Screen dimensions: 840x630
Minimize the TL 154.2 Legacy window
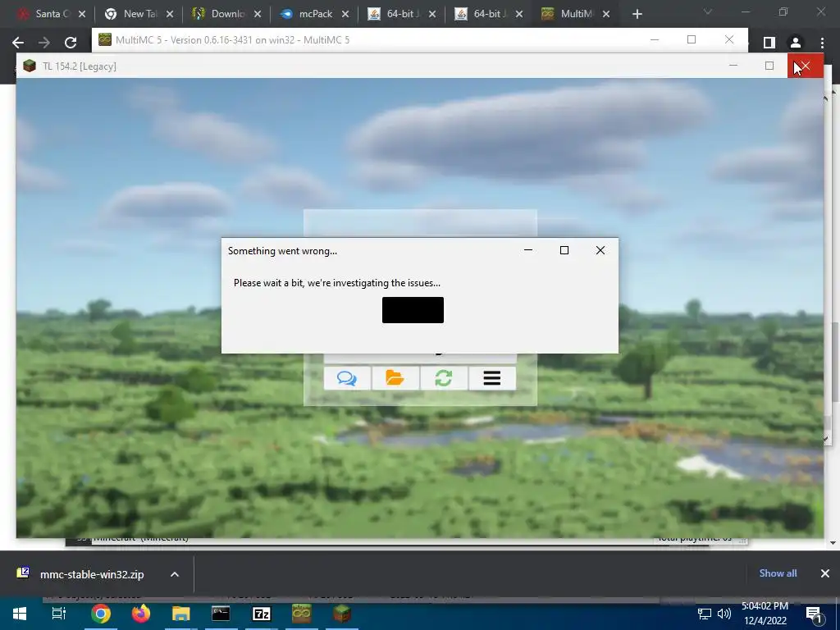point(733,66)
